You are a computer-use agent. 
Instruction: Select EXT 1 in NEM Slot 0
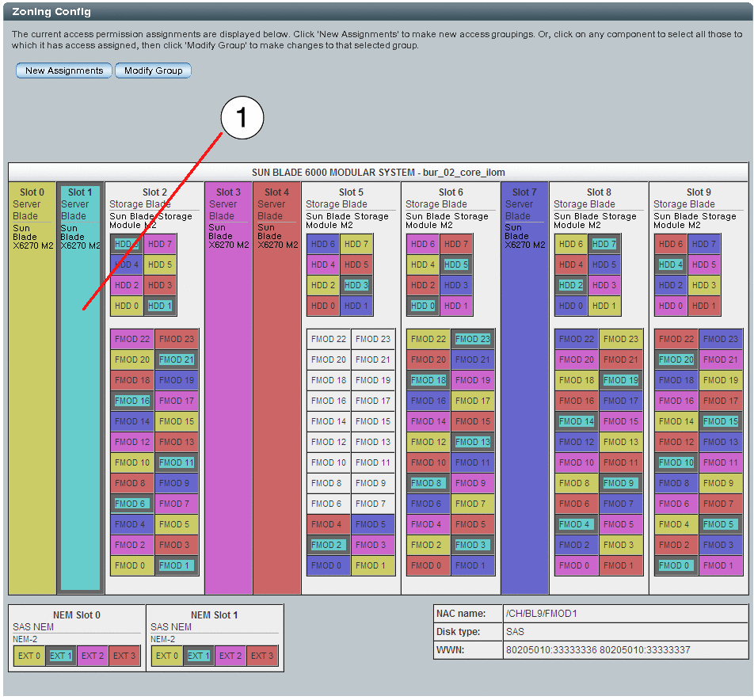click(61, 656)
